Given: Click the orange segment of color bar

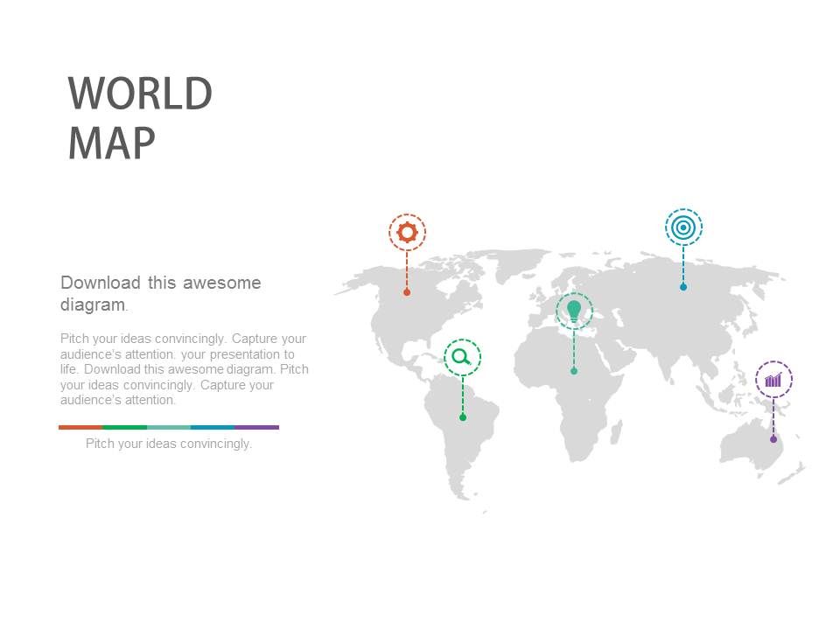Looking at the screenshot, I should (x=80, y=428).
